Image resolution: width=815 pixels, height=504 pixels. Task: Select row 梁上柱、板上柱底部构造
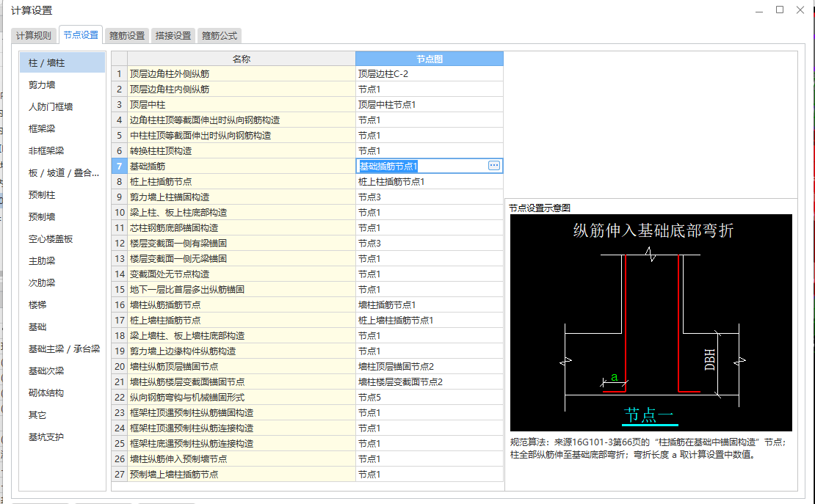pos(241,213)
